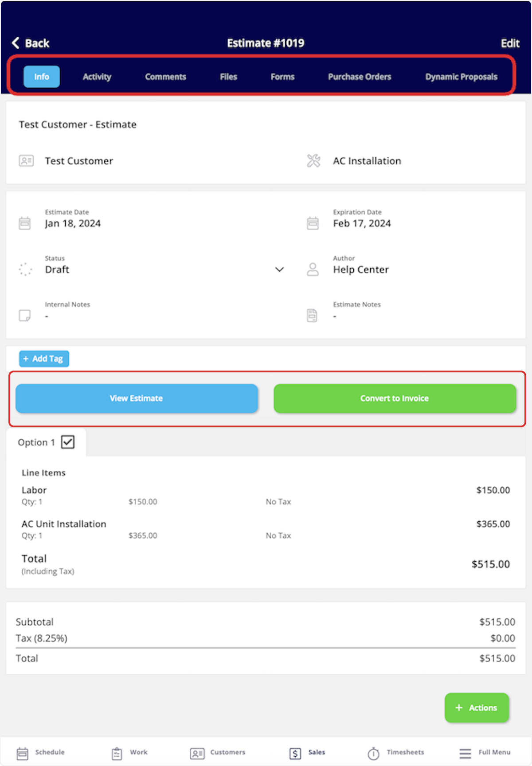Open the green Actions button
The image size is (532, 766).
coord(477,707)
